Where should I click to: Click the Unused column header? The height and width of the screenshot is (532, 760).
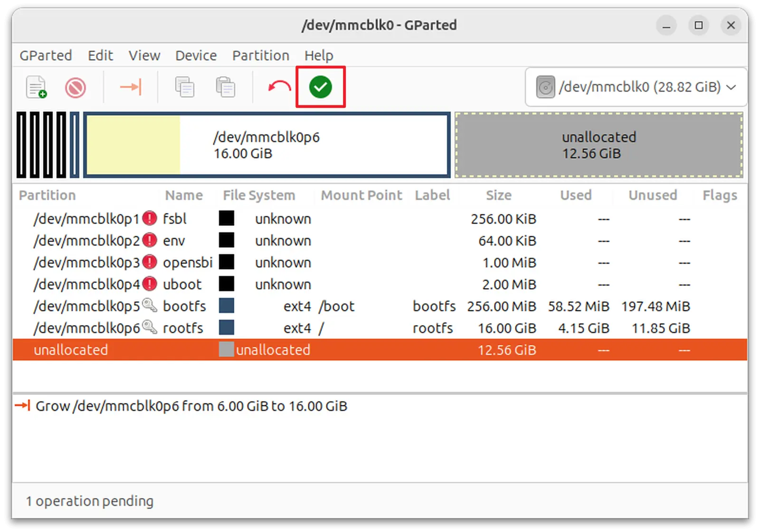[653, 195]
